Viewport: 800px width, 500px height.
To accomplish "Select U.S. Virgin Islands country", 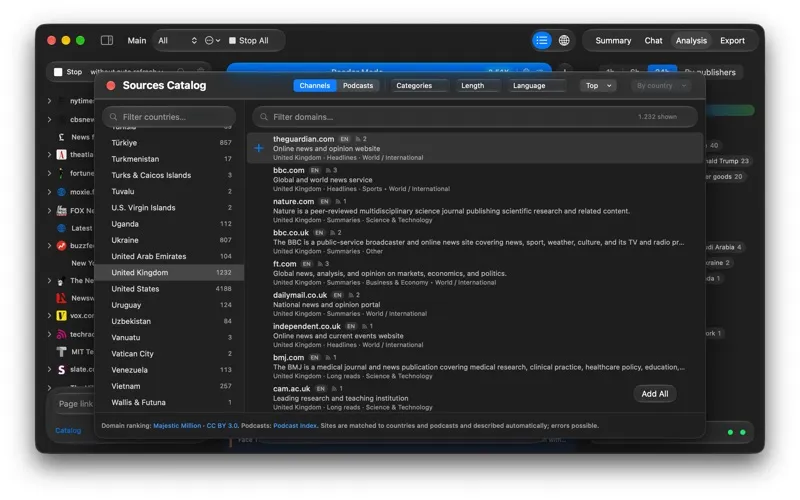I will point(169,208).
